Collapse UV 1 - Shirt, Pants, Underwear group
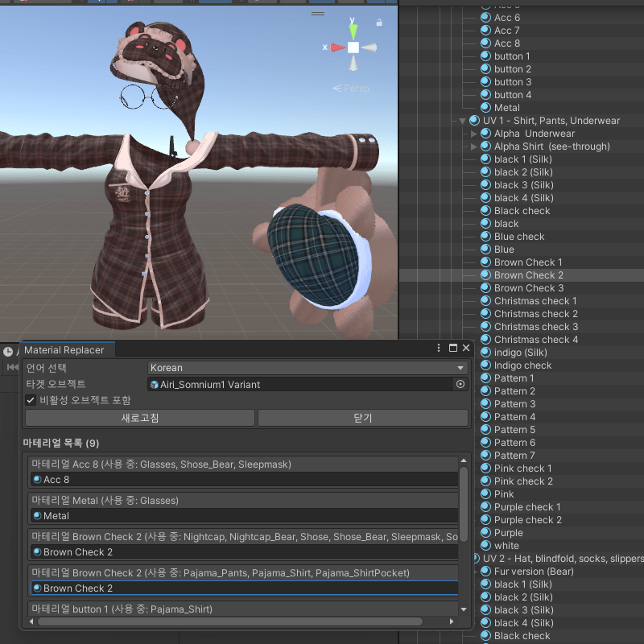The height and width of the screenshot is (644, 644). pos(462,121)
